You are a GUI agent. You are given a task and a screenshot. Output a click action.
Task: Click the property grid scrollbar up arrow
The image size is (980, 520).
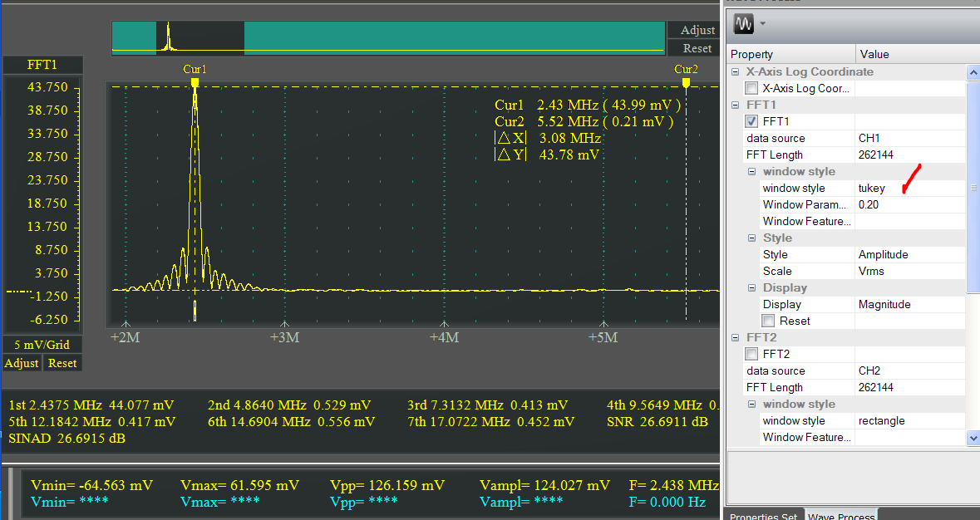pos(973,72)
